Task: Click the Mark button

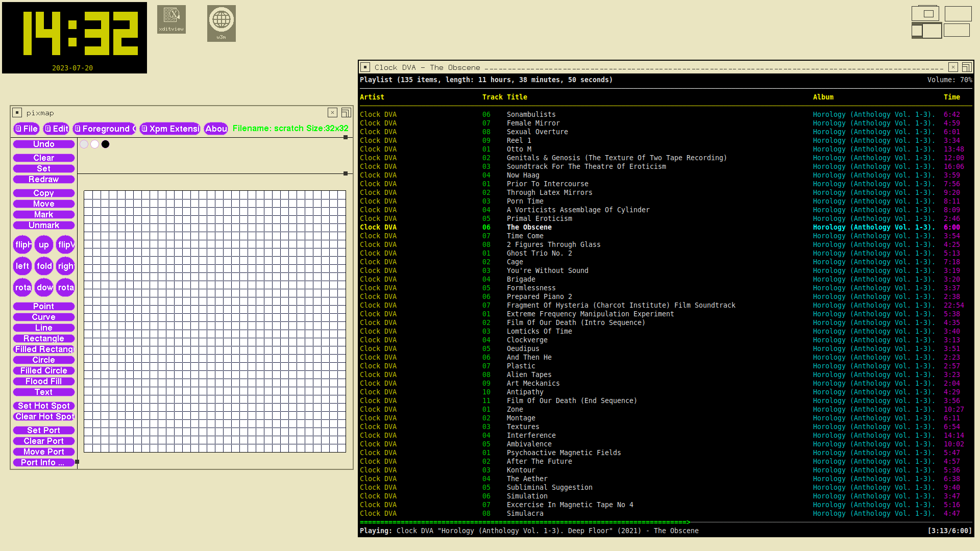Action: pyautogui.click(x=44, y=215)
